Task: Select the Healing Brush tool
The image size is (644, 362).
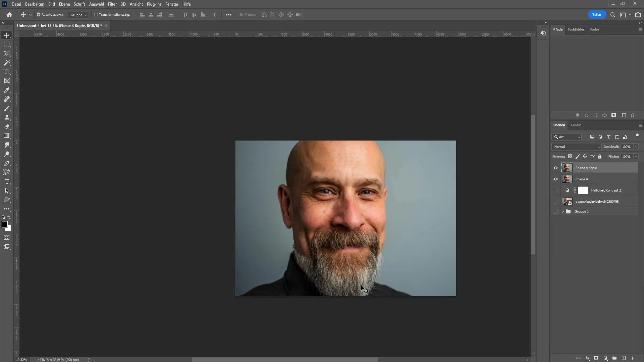Action: pos(7,99)
